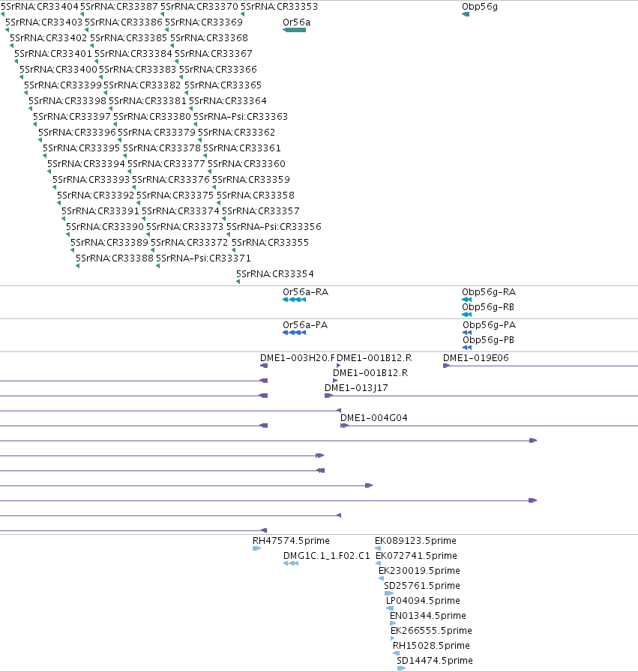Open the EK072741.5prime EST label
The image size is (638, 672).
416,556
